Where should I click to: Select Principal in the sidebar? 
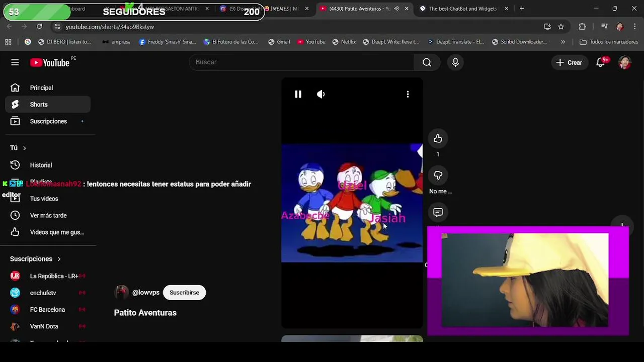48,87
